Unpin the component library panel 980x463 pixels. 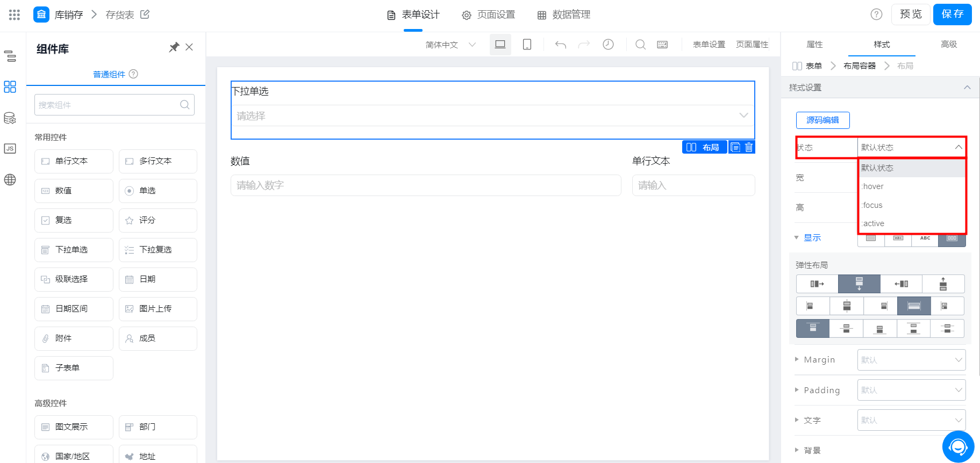(x=174, y=47)
